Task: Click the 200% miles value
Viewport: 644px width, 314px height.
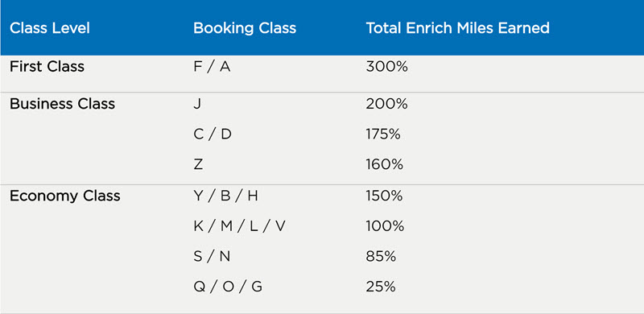Action: [x=387, y=104]
